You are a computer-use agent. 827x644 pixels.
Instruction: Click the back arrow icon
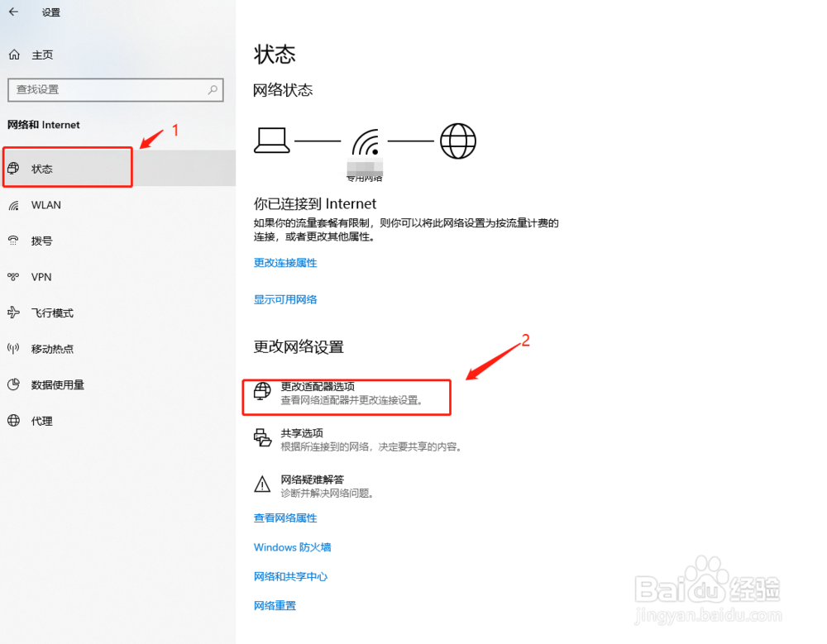(x=14, y=11)
